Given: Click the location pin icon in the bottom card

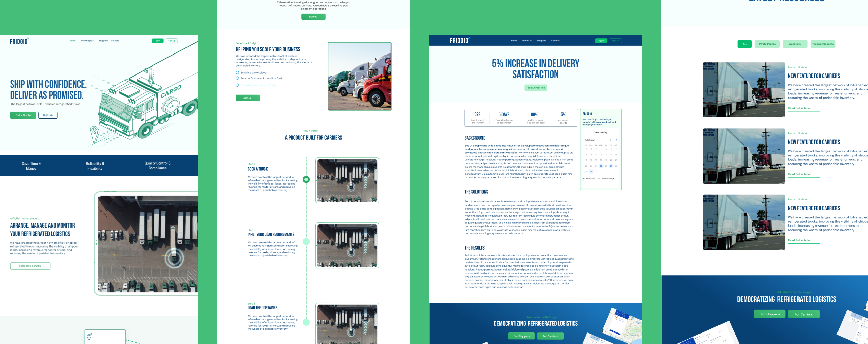Looking at the screenshot, I should pyautogui.click(x=89, y=337).
